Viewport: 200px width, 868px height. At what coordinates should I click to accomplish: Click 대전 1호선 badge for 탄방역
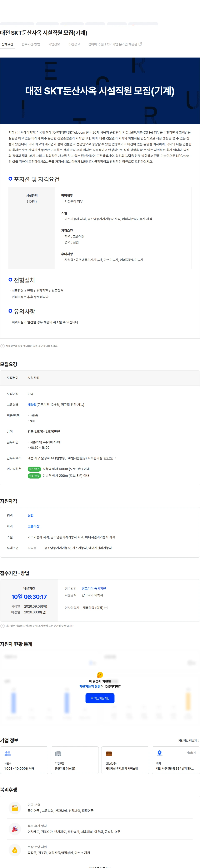pyautogui.click(x=34, y=476)
